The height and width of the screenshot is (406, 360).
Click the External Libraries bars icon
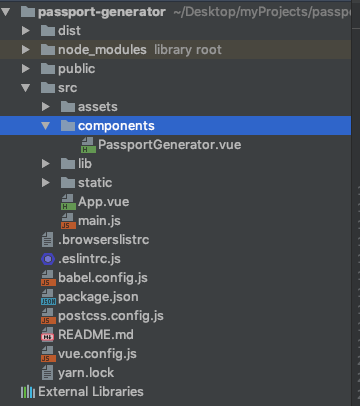28,392
